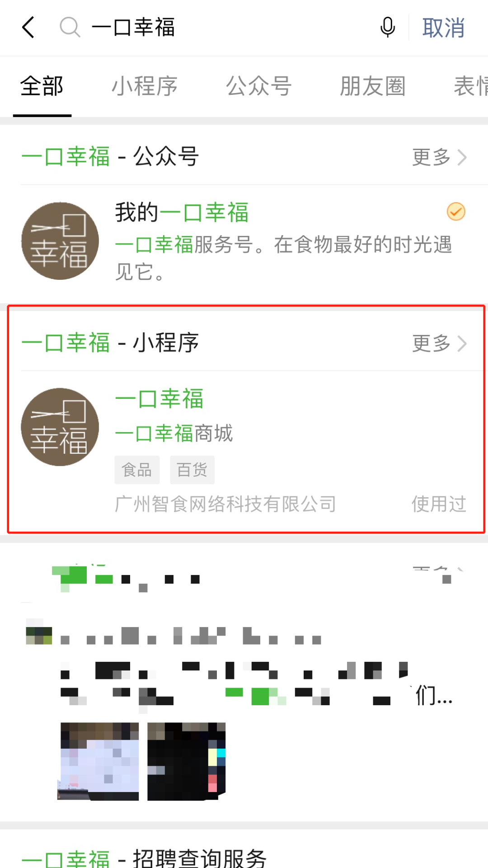Open the 一口幸福商城 mini program result
Screen dimensions: 488x868
244,450
